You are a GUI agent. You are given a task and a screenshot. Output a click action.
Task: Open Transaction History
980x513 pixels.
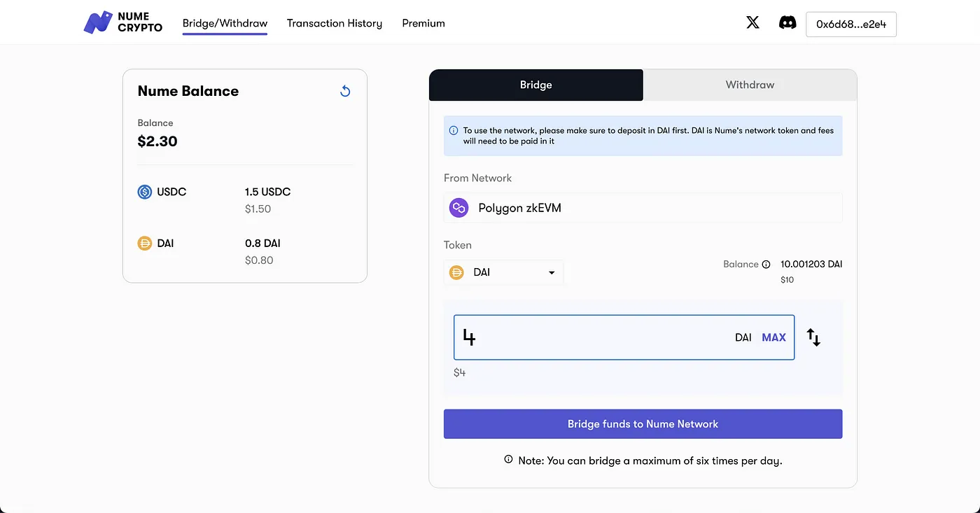[335, 23]
